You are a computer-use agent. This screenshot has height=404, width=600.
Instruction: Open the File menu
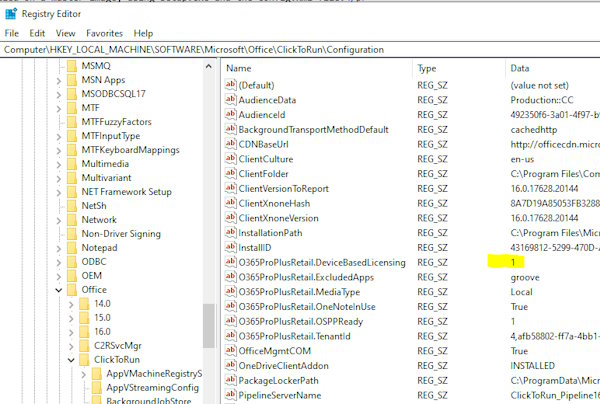click(x=12, y=33)
